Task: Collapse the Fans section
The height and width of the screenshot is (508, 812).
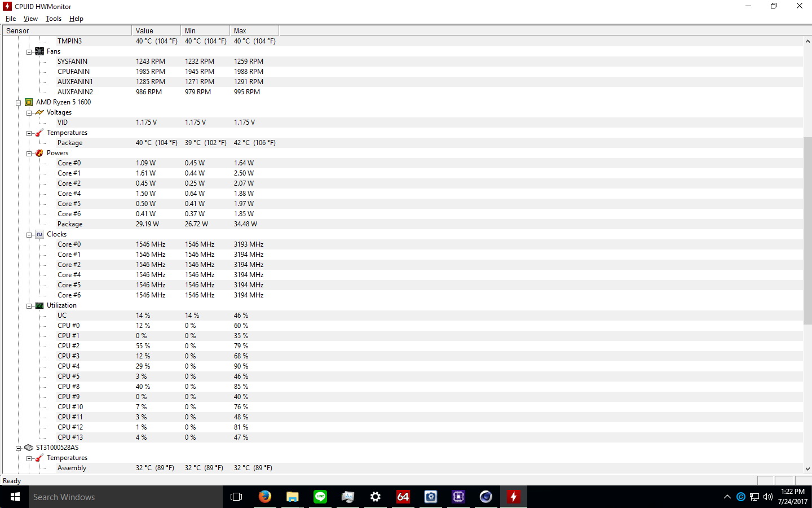Action: (29, 51)
